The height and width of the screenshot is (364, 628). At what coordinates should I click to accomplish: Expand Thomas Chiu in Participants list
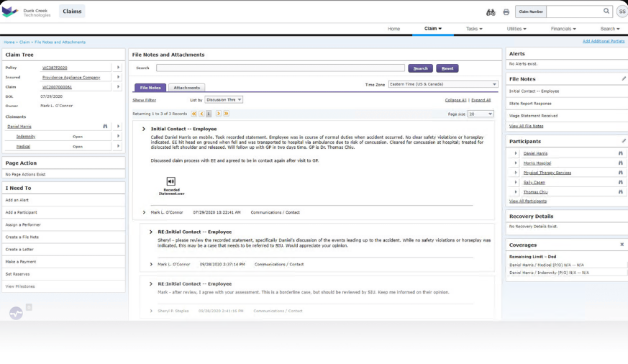point(516,192)
